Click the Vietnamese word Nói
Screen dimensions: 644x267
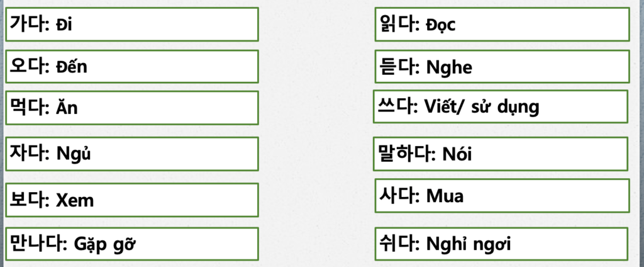pos(457,154)
